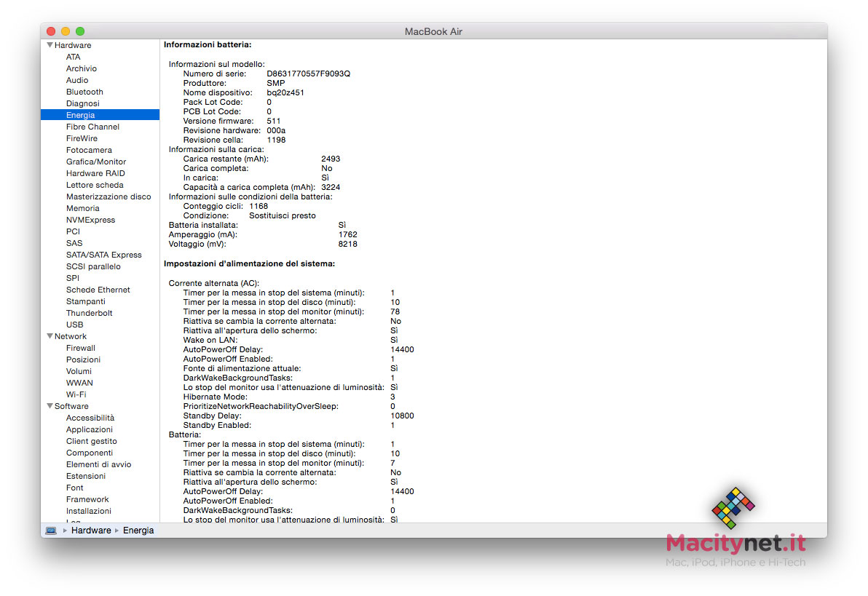Screen dimensions: 868x596
Task: Select Font under Software
Action: coord(75,487)
